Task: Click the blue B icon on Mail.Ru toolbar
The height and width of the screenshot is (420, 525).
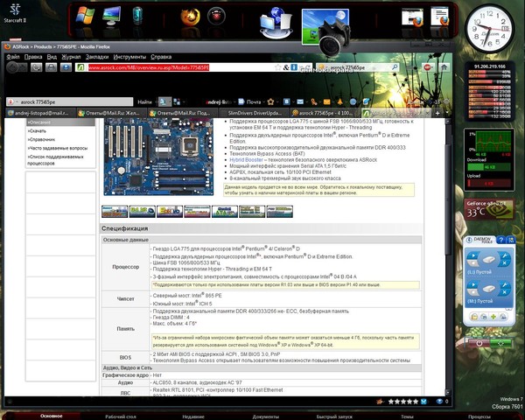Action: pyautogui.click(x=287, y=101)
